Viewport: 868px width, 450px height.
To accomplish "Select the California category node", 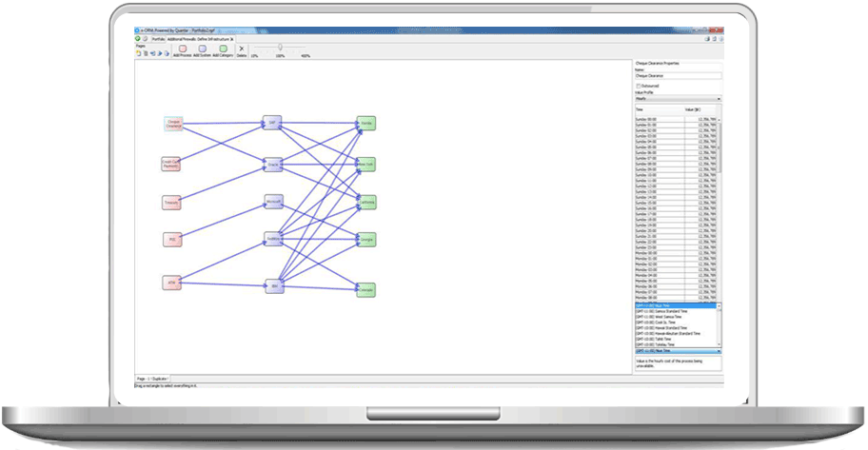I will click(367, 203).
